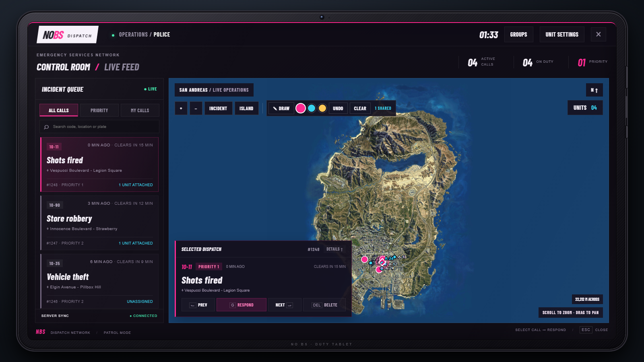Switch to My Calls tab
This screenshot has width=644, height=362.
coord(140,110)
